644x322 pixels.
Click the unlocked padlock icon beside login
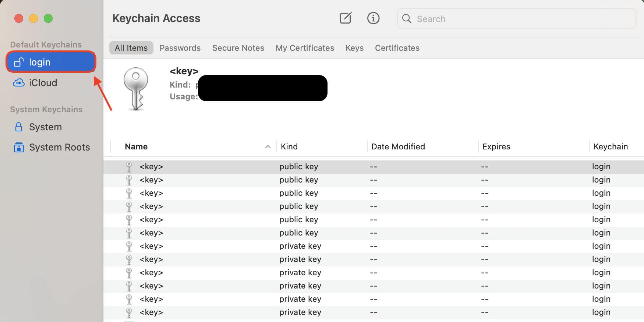click(x=18, y=62)
